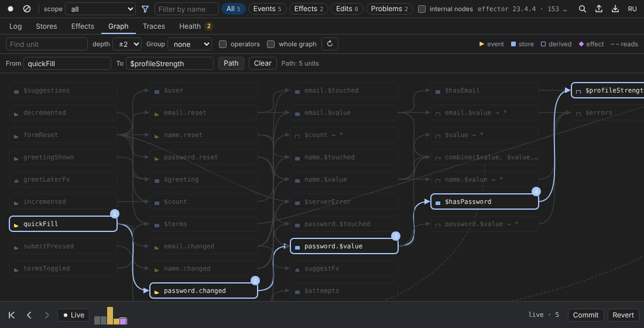Switch language with the RU toggle
Image resolution: width=644 pixels, height=328 pixels.
(x=632, y=9)
